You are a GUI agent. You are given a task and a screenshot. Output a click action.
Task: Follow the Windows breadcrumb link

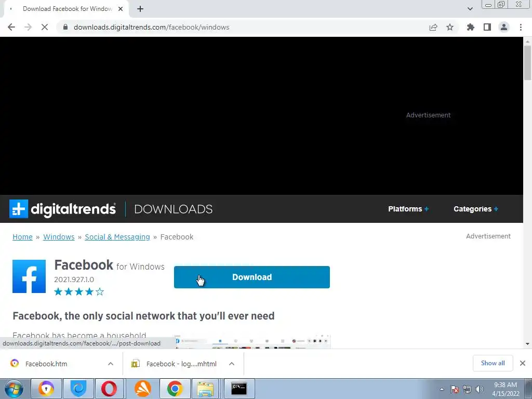59,237
